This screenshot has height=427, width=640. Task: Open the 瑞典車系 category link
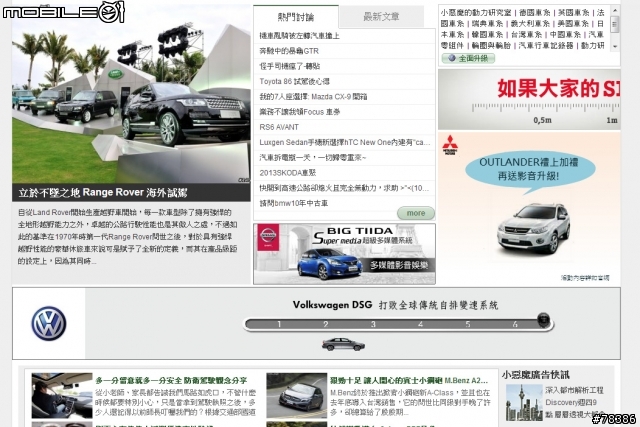487,24
